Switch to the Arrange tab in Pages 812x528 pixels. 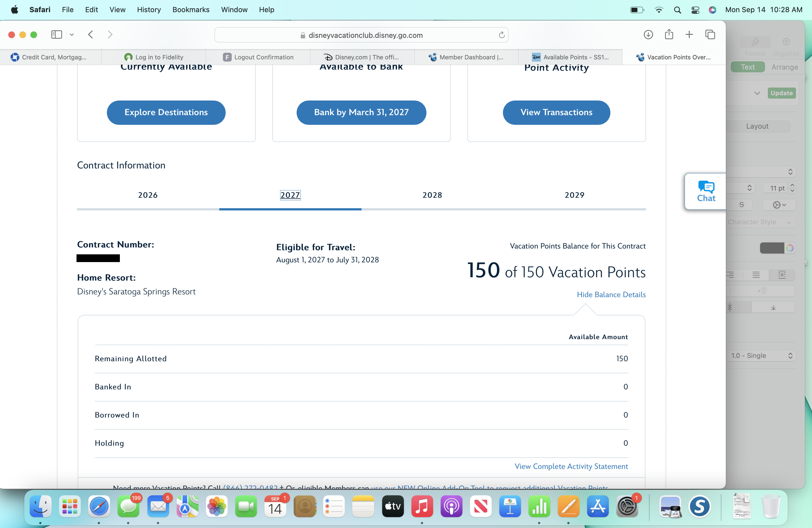(x=784, y=67)
